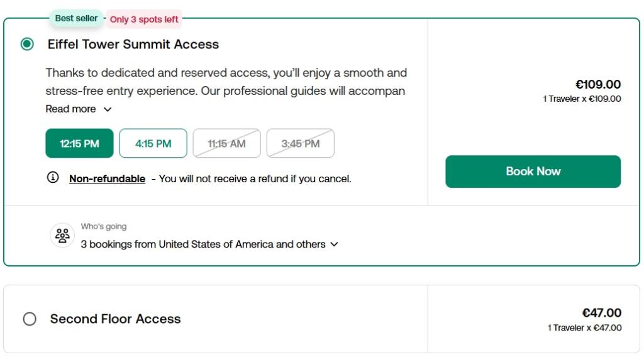644x357 pixels.
Task: Expand the Read more description
Action: (x=70, y=109)
